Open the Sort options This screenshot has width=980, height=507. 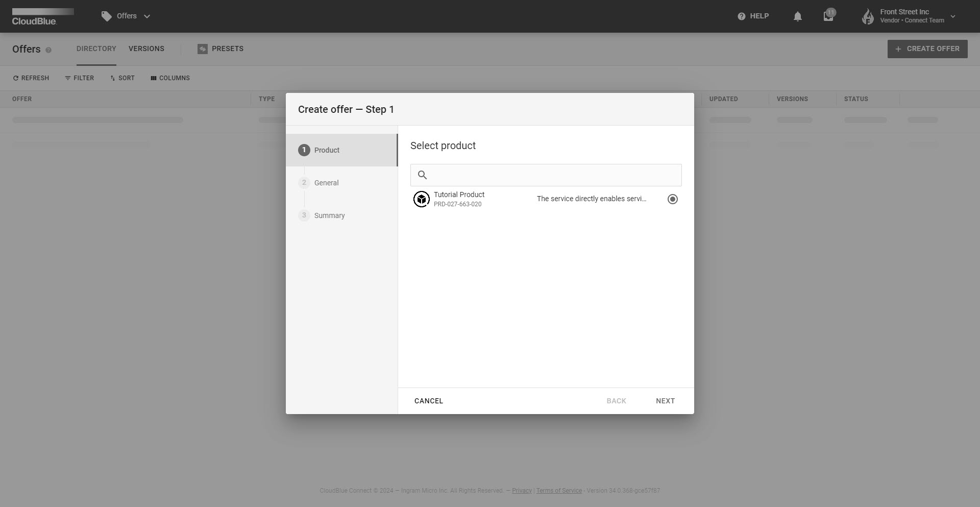[122, 78]
